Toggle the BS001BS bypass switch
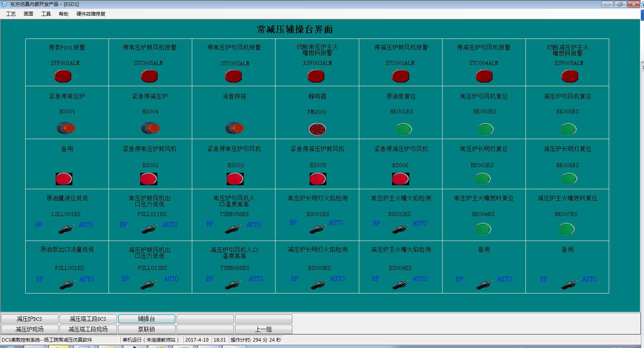644x348 pixels. (317, 229)
